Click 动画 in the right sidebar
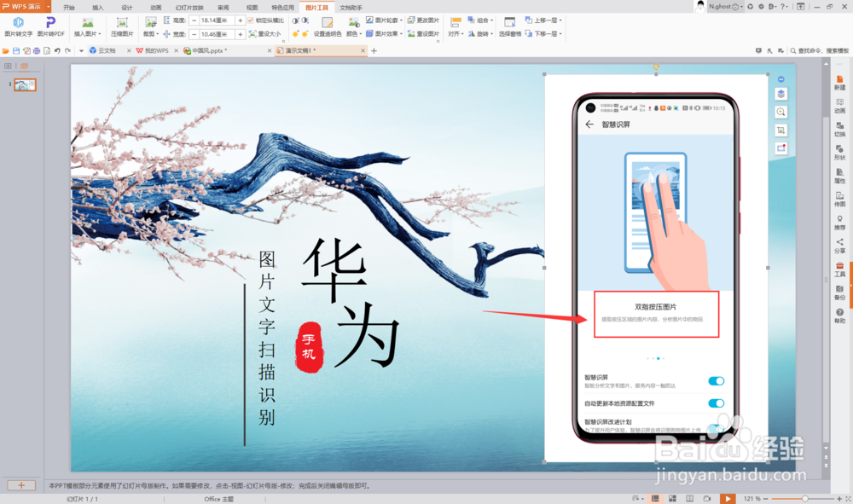This screenshot has height=504, width=853. 840,106
